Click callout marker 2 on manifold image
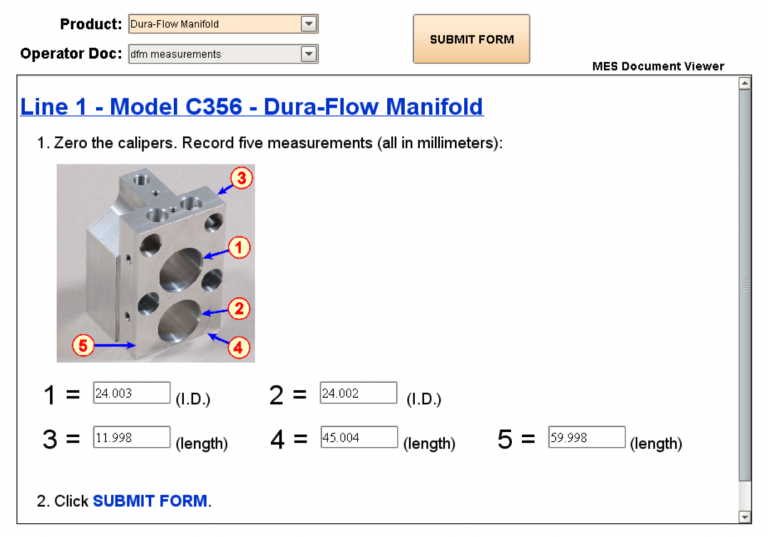This screenshot has width=768, height=537. tap(239, 308)
